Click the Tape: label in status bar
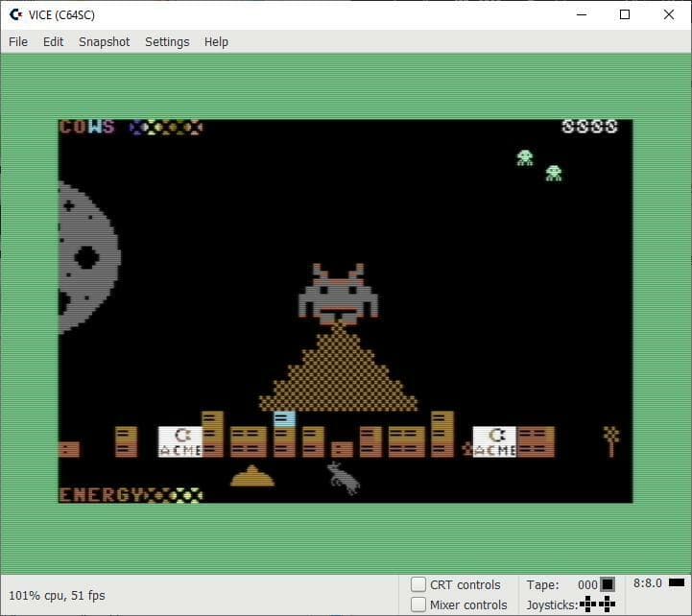Viewport: 692px width, 616px height. tap(542, 584)
